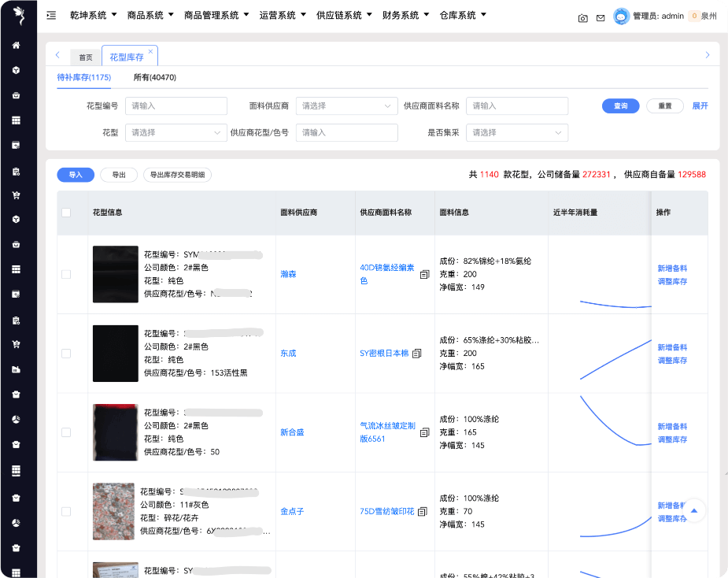This screenshot has height=578, width=728.
Task: Open the 面料供应商 dropdown
Action: tap(346, 106)
